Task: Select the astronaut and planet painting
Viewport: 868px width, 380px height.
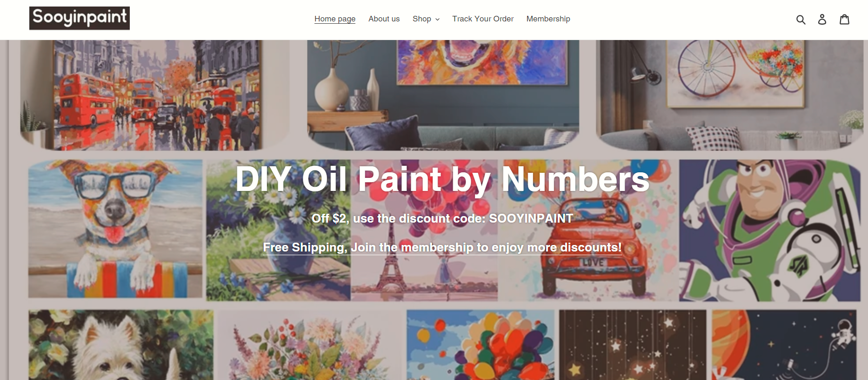Action: (x=784, y=345)
